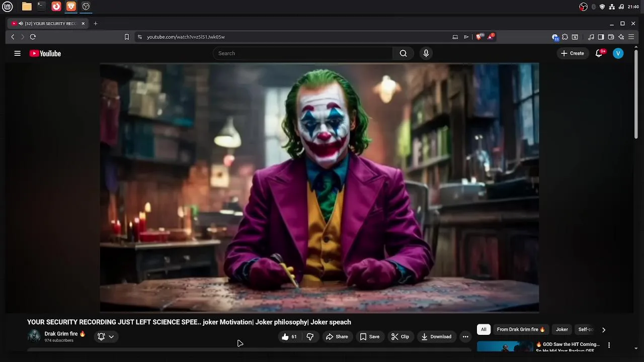Close the YOUR SECURITY RECORDING tab
This screenshot has height=362, width=644.
(83, 23)
